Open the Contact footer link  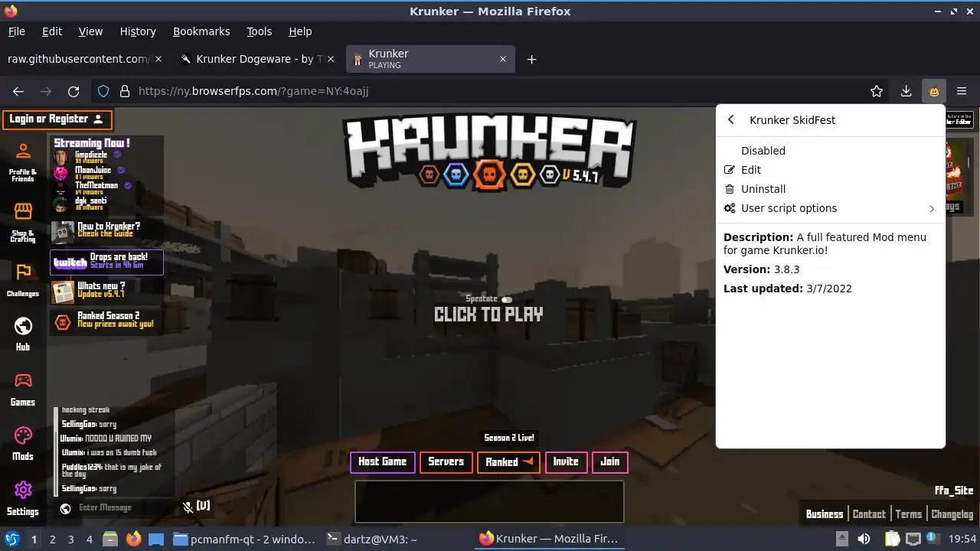[x=869, y=514]
